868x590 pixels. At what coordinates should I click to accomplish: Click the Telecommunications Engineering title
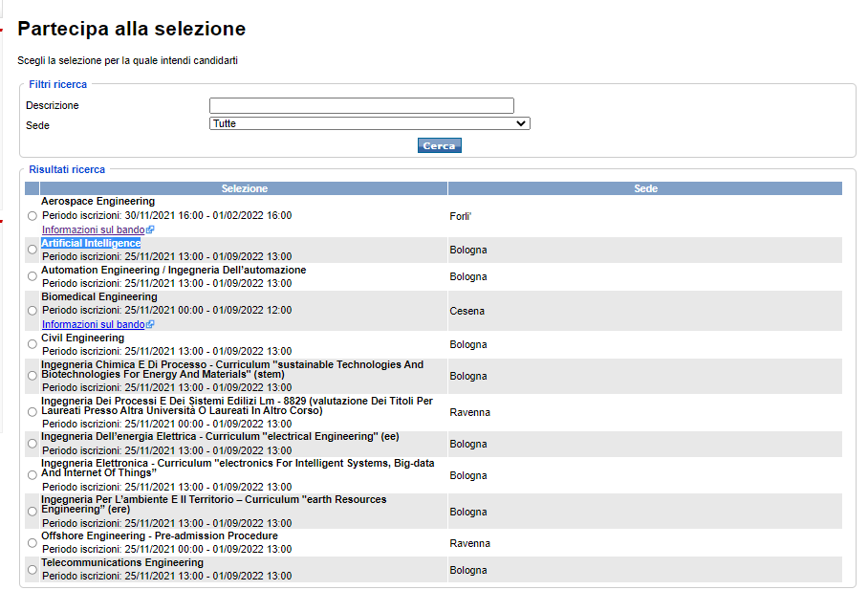tap(122, 563)
